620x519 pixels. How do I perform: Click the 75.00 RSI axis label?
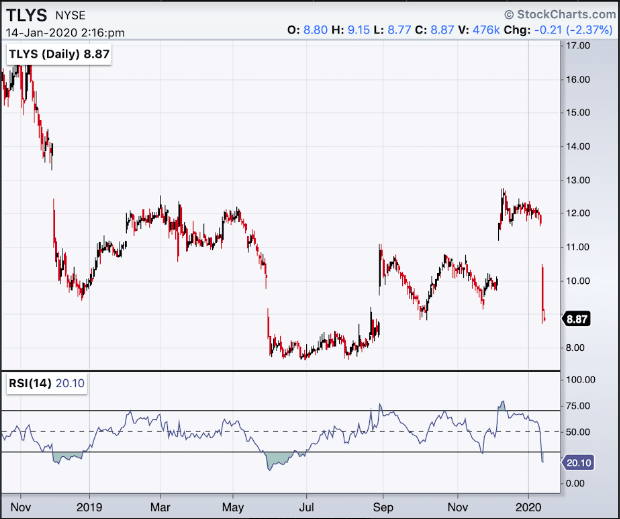[x=578, y=406]
